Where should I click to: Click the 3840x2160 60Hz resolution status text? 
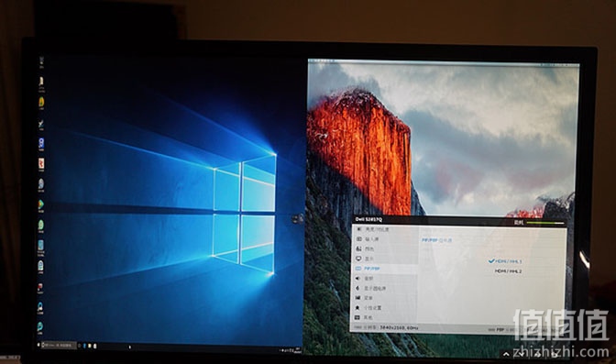(399, 327)
